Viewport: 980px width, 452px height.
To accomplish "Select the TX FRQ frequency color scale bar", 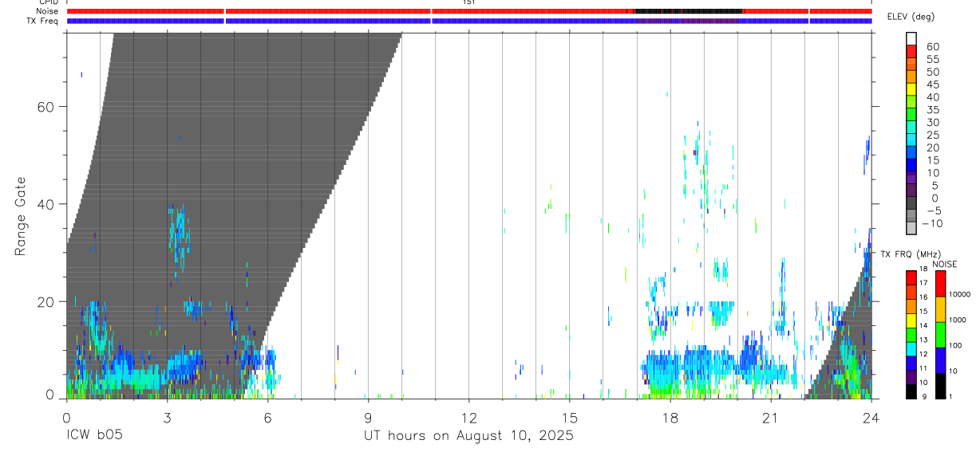I will click(x=911, y=335).
